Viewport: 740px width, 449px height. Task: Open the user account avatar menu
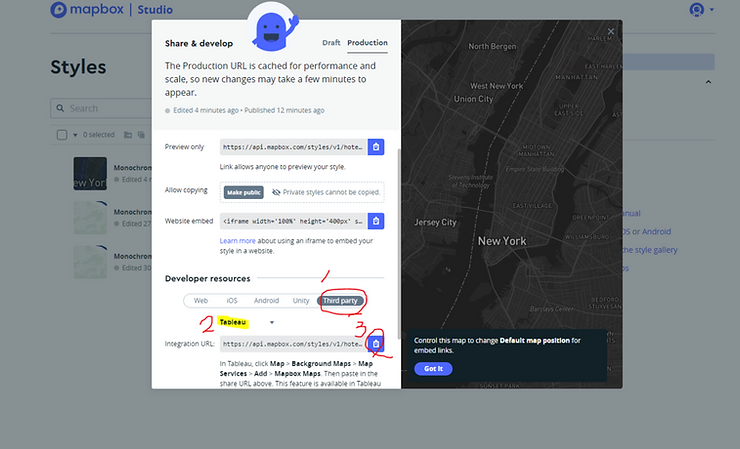697,9
